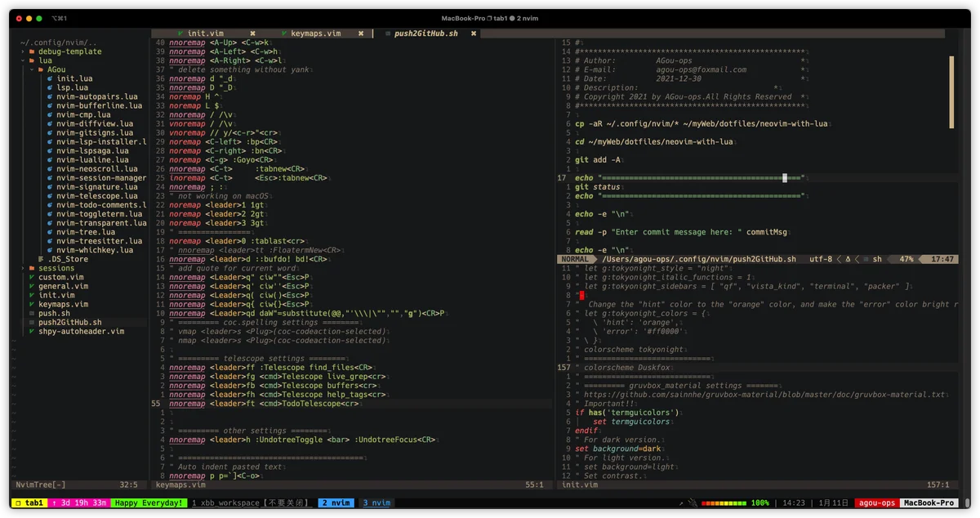Open nvim-gitsigns.lua in the tree
This screenshot has width=980, height=518.
click(x=95, y=133)
